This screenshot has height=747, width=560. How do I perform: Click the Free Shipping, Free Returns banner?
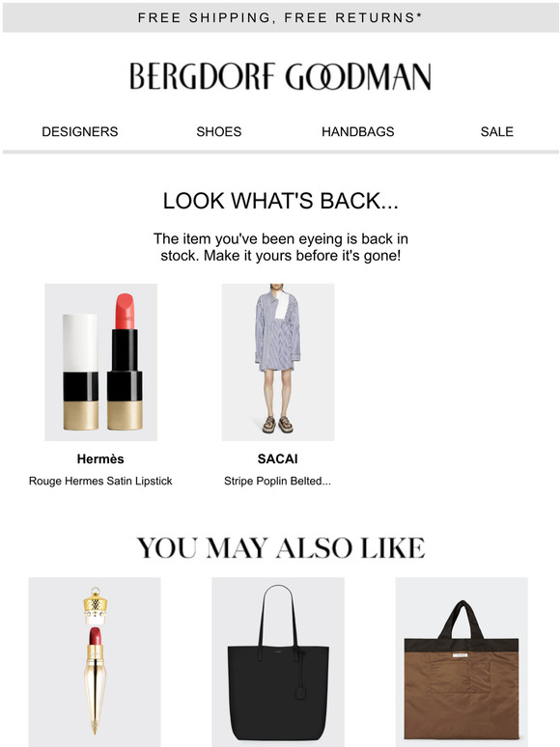280,17
